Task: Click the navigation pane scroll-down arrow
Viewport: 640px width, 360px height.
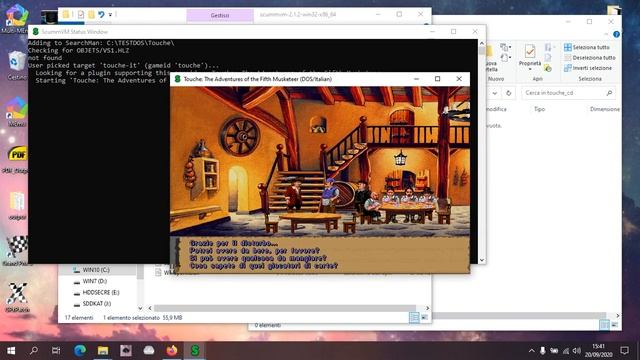Action: click(140, 308)
